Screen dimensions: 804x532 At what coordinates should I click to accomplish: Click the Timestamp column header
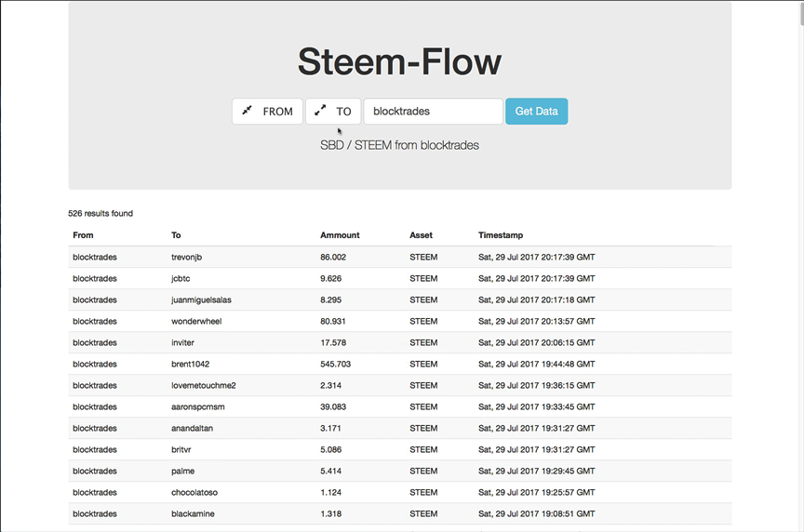tap(501, 235)
